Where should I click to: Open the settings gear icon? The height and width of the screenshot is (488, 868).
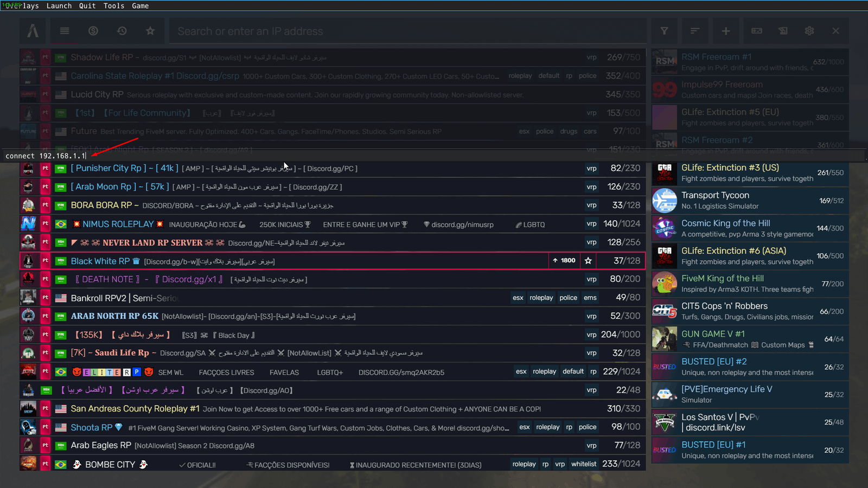pyautogui.click(x=809, y=31)
